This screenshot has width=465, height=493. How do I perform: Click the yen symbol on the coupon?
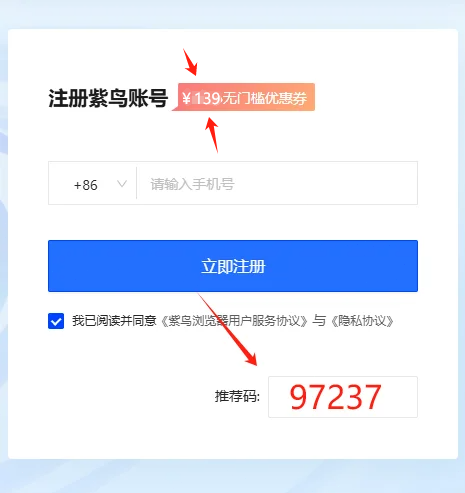[x=187, y=98]
